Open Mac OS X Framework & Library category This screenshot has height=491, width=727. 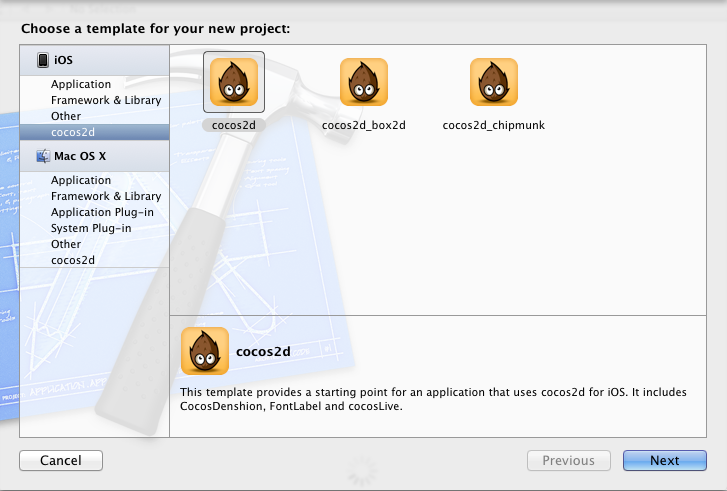tap(95, 196)
